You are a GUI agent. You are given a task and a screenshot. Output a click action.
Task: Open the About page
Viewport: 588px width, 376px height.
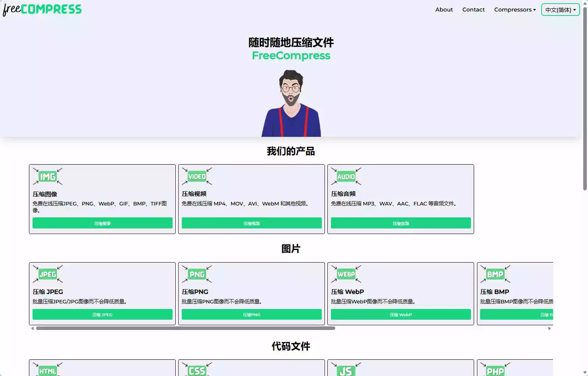pos(444,10)
